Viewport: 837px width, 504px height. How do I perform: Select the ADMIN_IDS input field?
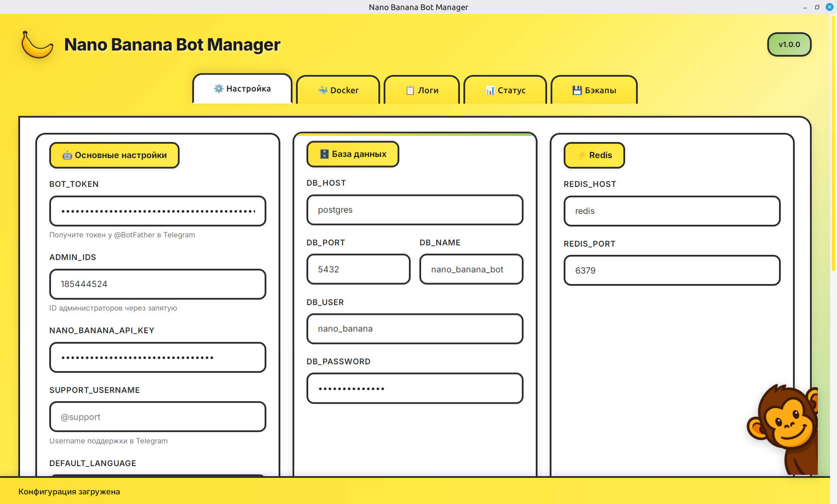pos(157,284)
